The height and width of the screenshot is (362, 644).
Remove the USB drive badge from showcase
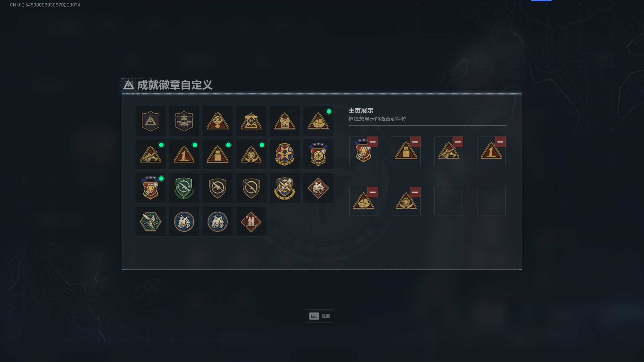[415, 142]
